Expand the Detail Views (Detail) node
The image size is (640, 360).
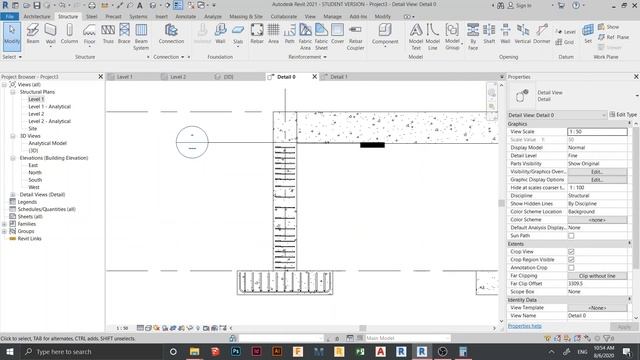point(13,195)
